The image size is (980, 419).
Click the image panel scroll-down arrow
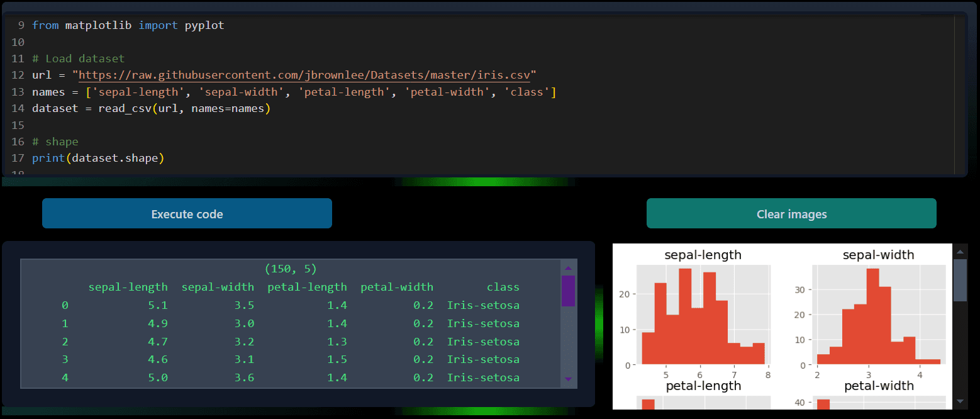pyautogui.click(x=960, y=401)
